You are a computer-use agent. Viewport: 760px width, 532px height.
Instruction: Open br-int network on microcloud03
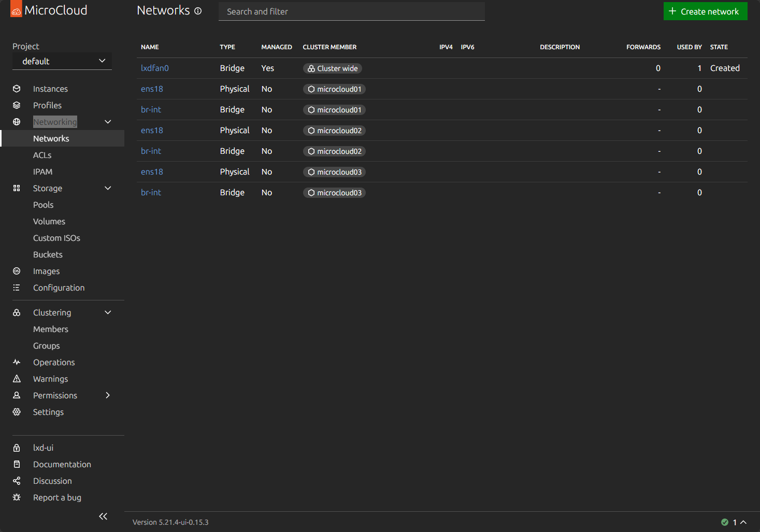pyautogui.click(x=151, y=192)
